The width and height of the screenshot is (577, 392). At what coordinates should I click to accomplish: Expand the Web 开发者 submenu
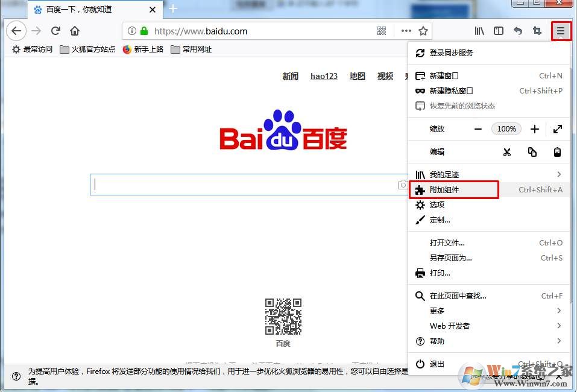488,326
